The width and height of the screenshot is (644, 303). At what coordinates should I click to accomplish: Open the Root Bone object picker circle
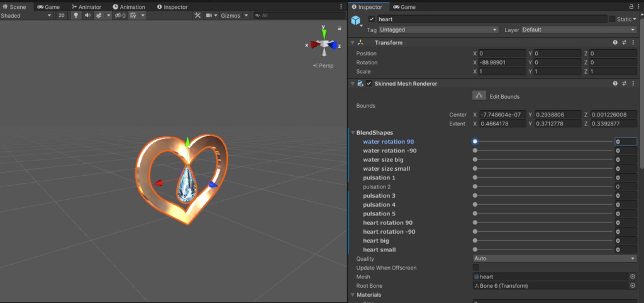click(x=633, y=286)
